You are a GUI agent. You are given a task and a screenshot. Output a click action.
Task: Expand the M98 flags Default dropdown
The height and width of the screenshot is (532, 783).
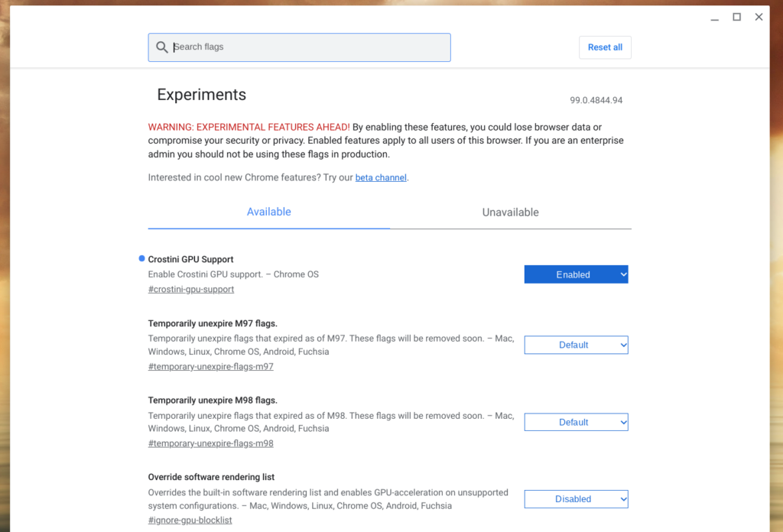click(576, 422)
